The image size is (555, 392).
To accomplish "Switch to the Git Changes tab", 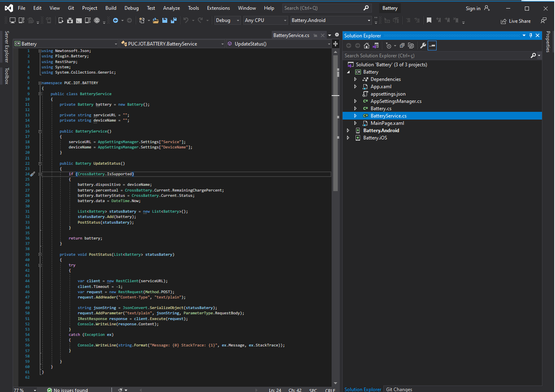I will click(399, 389).
